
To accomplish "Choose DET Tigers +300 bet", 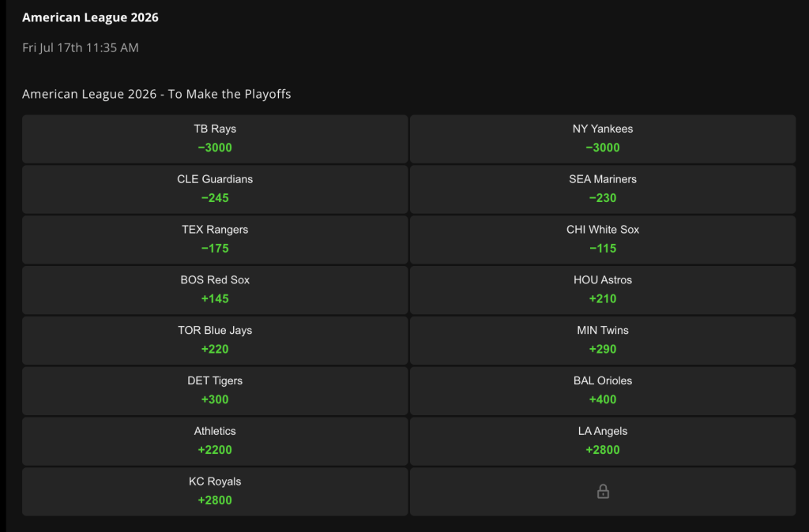I will click(x=215, y=392).
